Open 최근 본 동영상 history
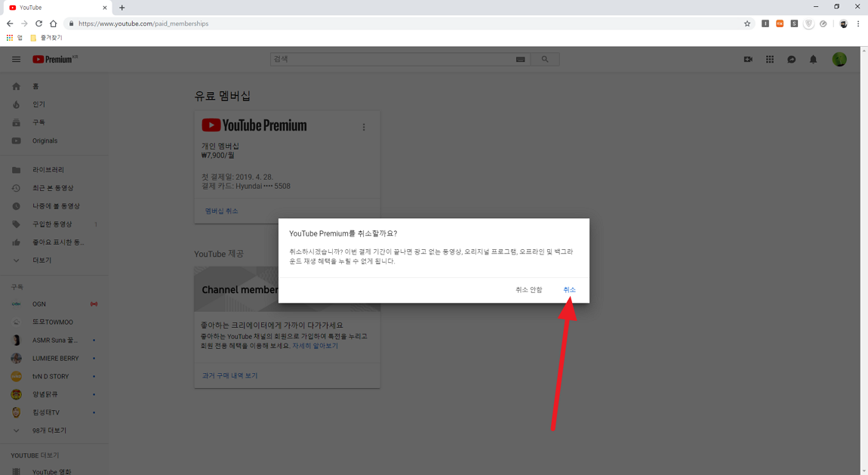Screen dimensions: 868x475 [x=54, y=188]
